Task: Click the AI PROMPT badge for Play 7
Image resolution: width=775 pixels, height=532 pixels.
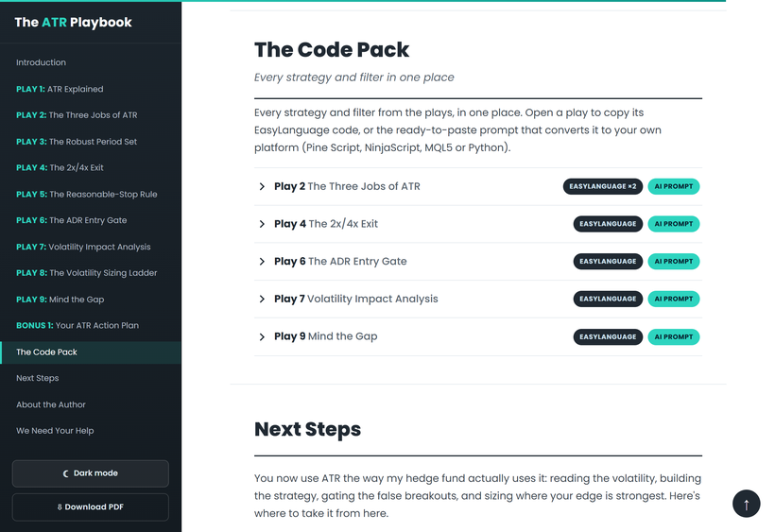Action: (674, 299)
